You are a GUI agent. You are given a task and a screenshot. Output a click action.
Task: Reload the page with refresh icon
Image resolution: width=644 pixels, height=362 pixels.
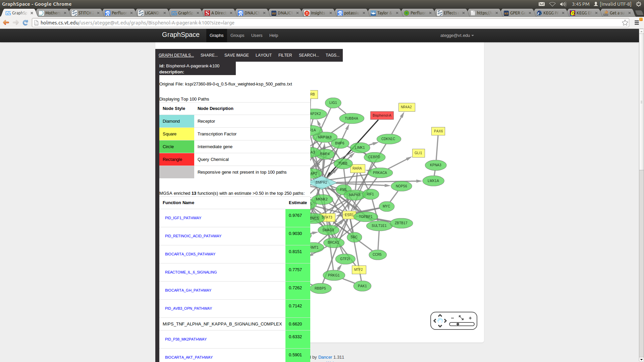[x=25, y=22]
